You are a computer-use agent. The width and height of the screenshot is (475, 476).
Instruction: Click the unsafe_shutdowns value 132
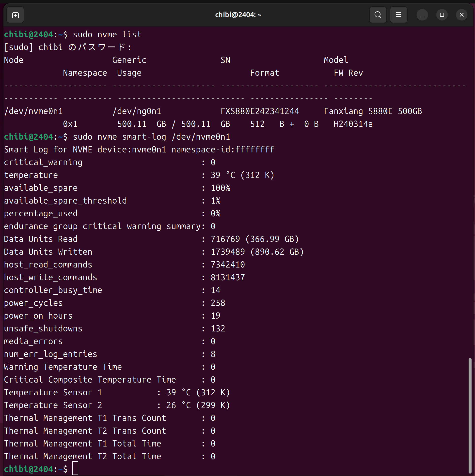(x=218, y=329)
